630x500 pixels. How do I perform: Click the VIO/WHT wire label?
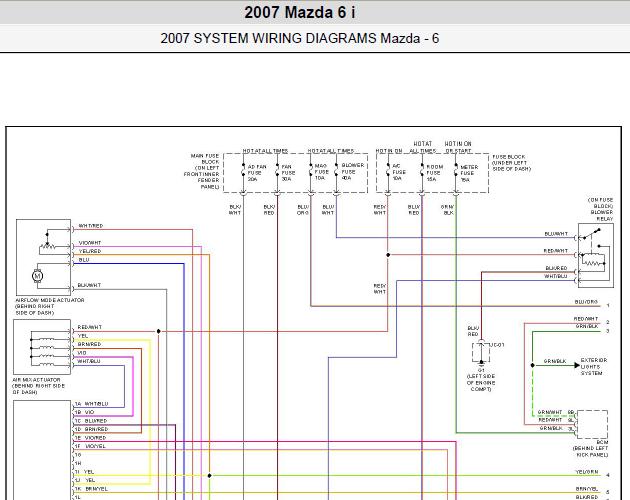tap(90, 243)
